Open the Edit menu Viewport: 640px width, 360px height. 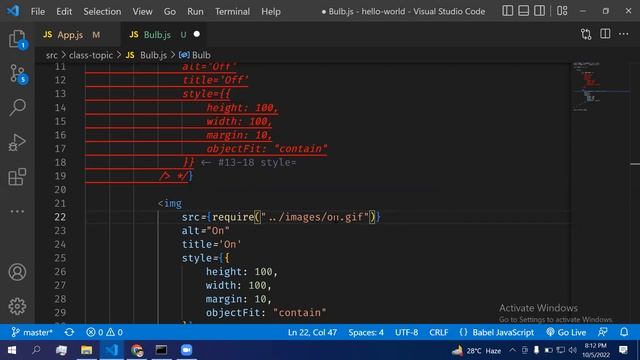pyautogui.click(x=64, y=11)
